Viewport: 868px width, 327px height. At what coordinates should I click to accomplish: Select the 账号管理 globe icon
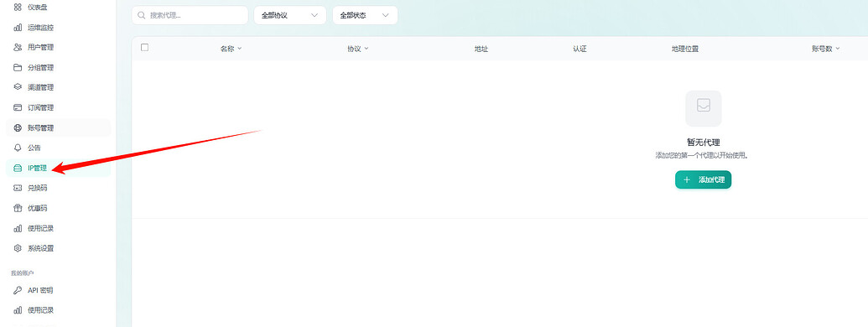point(18,127)
